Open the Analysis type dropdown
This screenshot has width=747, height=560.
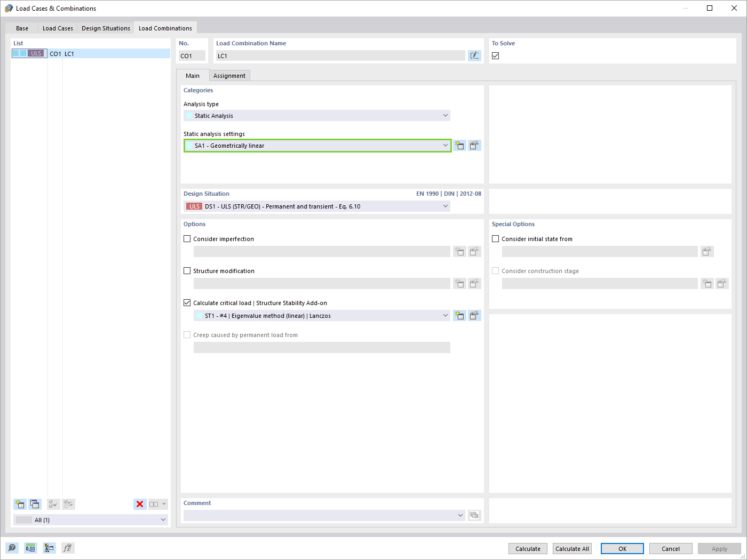coord(446,115)
